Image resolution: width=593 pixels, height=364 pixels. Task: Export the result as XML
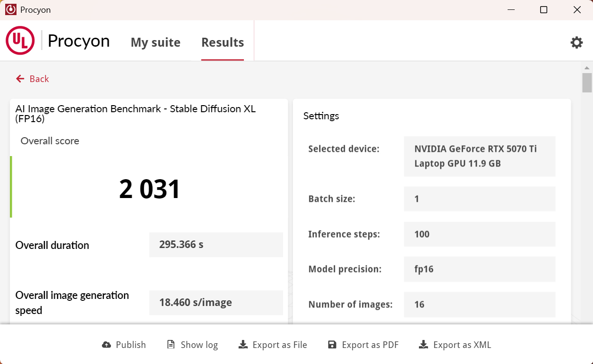point(454,345)
